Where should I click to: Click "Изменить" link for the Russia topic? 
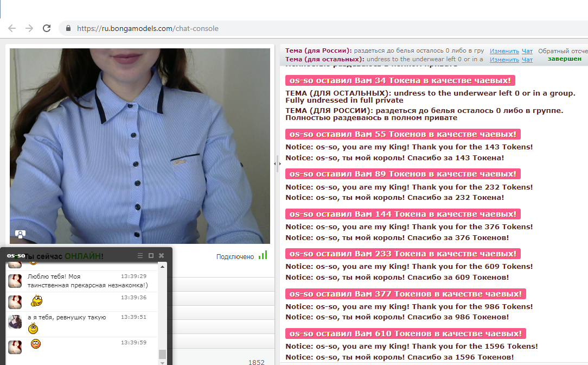[504, 51]
